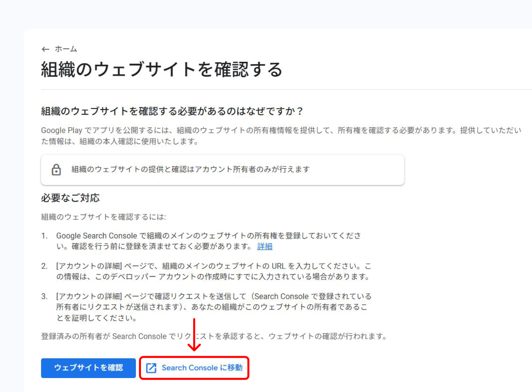Select the account owner notice box
Image resolution: width=532 pixels, height=392 pixels.
tap(222, 169)
